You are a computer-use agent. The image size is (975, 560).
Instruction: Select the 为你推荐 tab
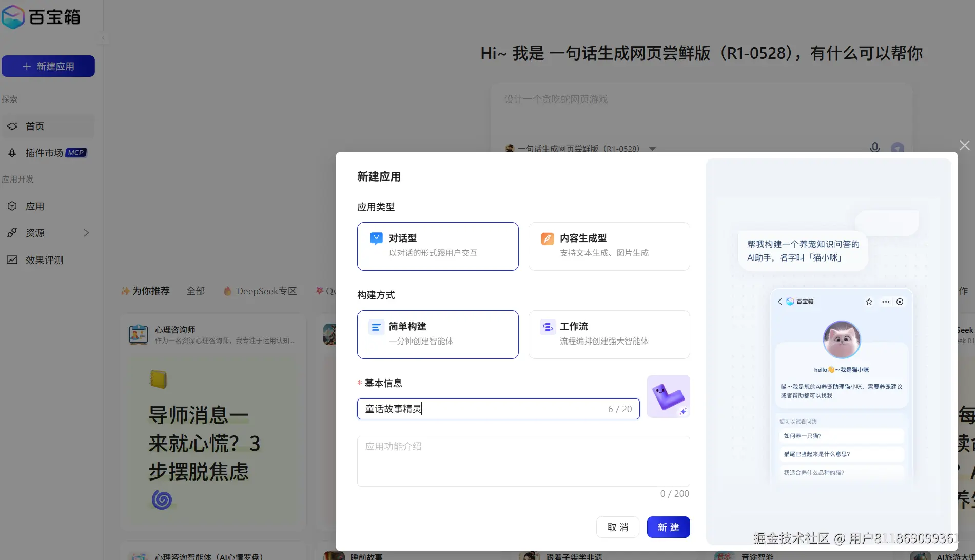coord(145,291)
